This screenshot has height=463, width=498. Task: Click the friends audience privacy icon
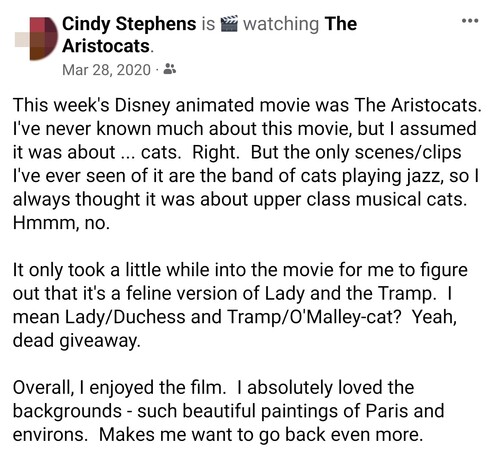click(170, 69)
